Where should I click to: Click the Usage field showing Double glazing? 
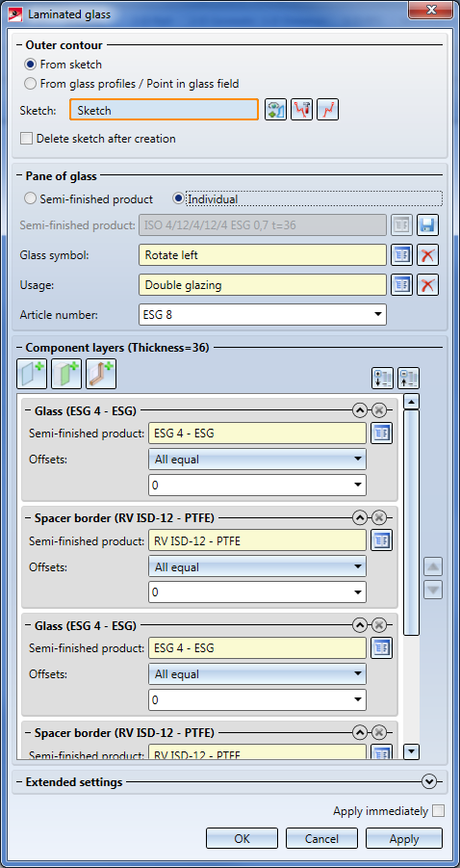[x=263, y=285]
